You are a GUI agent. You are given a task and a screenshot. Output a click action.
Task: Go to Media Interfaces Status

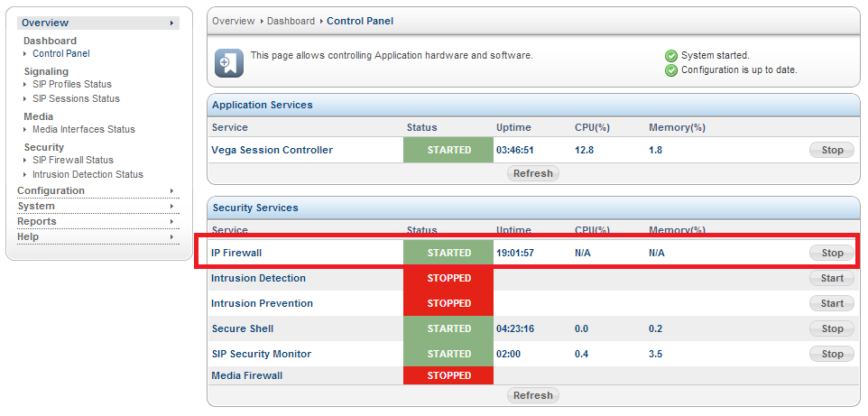(x=84, y=130)
